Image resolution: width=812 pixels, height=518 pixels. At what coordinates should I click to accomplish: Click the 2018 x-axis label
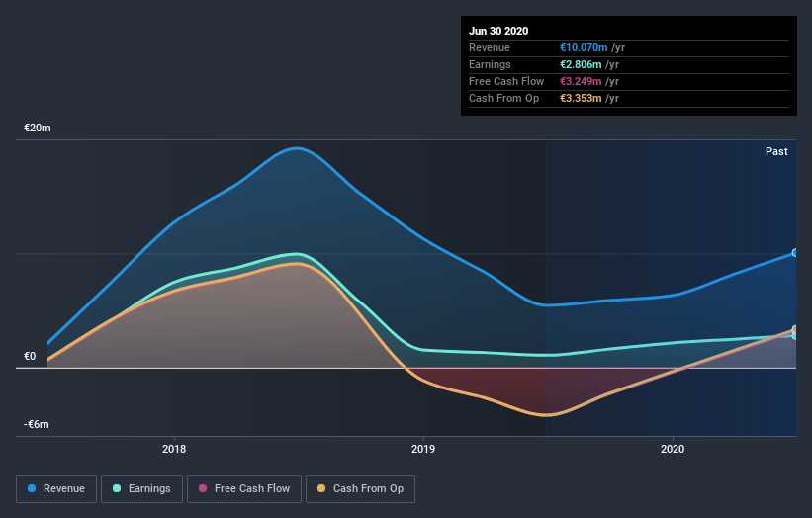pyautogui.click(x=174, y=449)
